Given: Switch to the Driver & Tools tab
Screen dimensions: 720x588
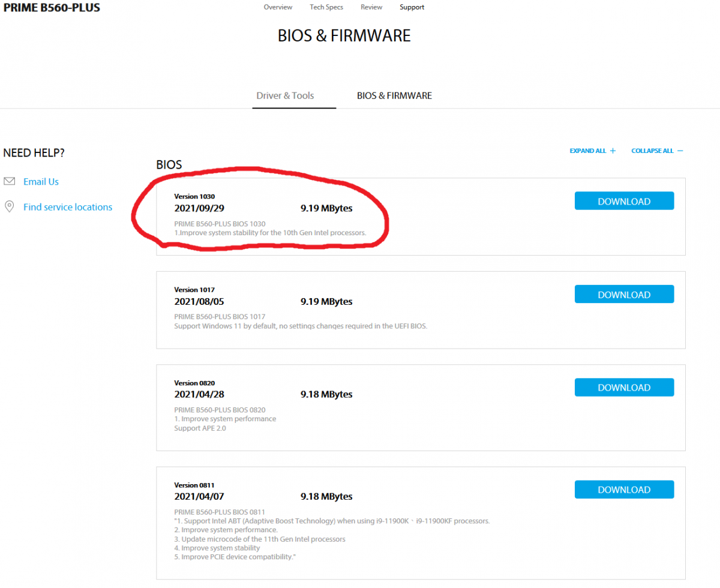Looking at the screenshot, I should [285, 95].
